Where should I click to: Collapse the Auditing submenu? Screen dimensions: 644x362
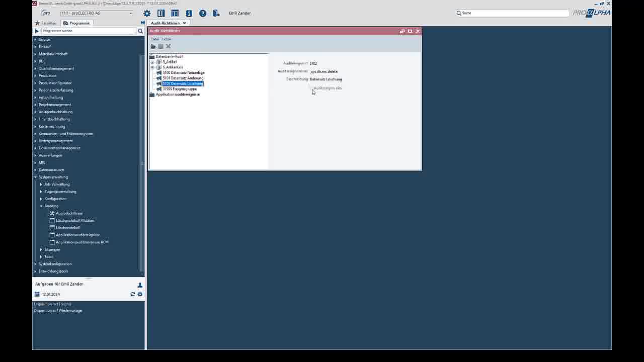point(41,206)
